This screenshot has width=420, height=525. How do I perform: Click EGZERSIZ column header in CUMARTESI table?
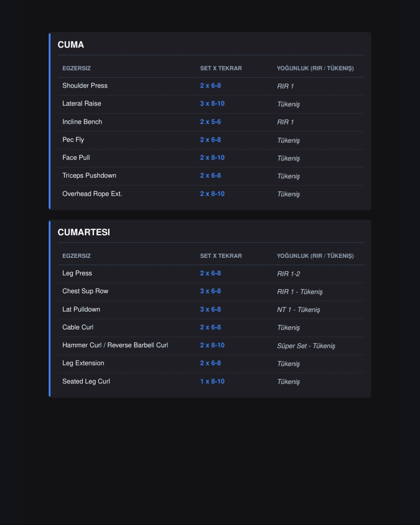point(77,255)
